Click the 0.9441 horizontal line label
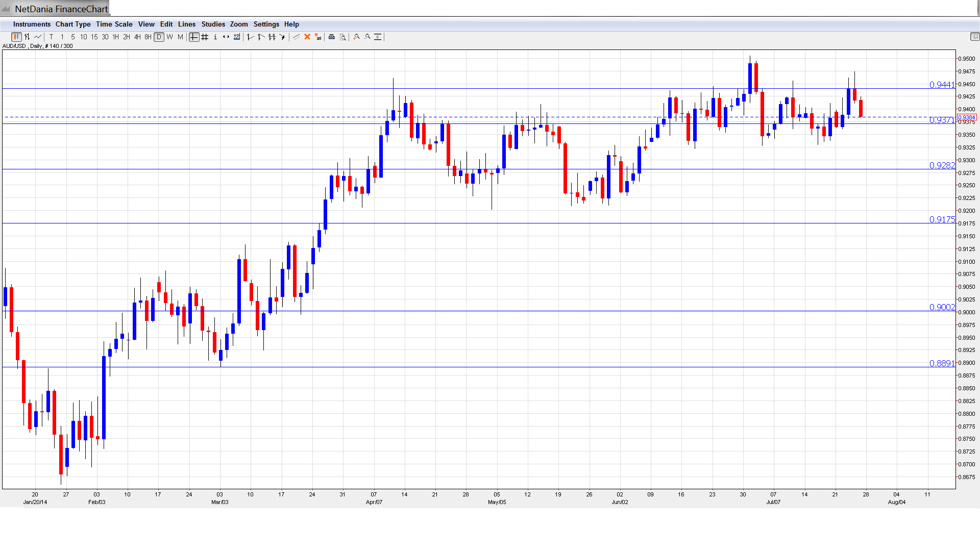Screen dimensions: 980x551 pos(941,85)
